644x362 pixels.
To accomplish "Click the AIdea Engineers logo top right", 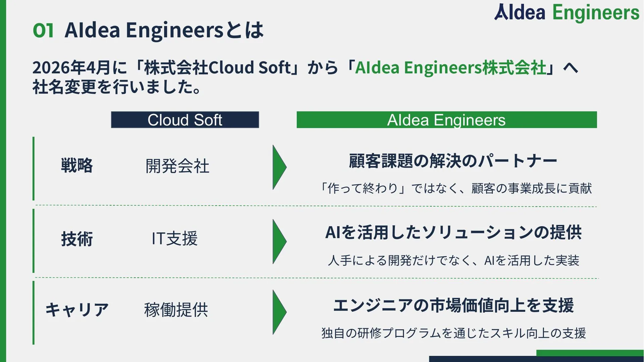I will pyautogui.click(x=567, y=13).
